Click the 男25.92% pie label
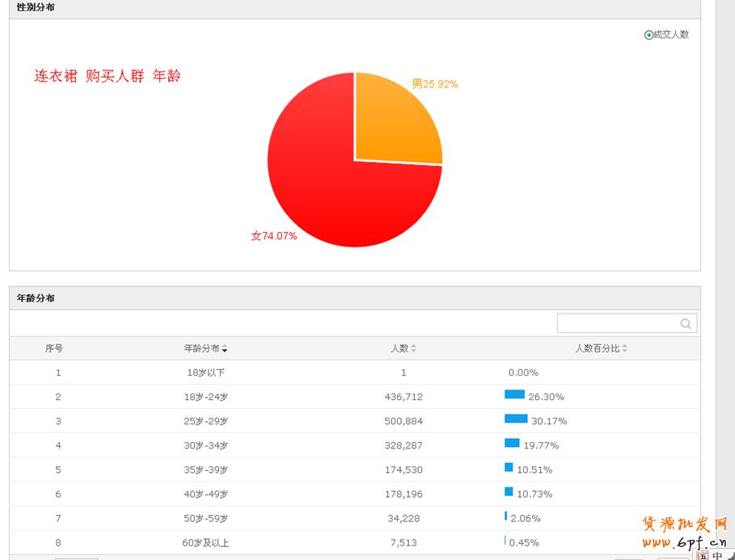The width and height of the screenshot is (735, 560). [435, 84]
